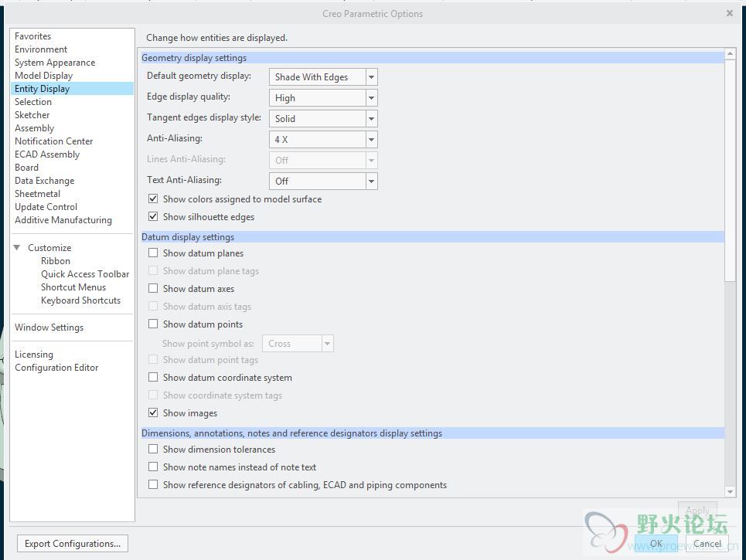Collapse the Customize tree node
Viewport: 746px width, 560px height.
17,248
